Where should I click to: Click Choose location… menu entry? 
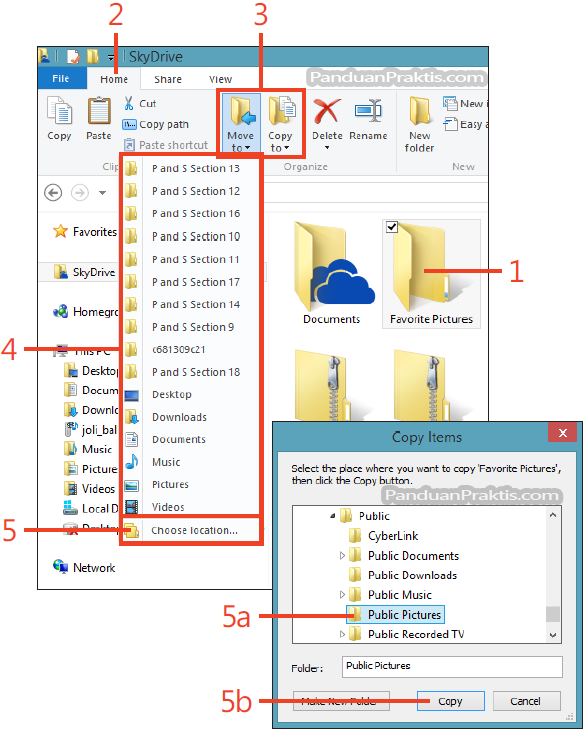coord(191,530)
